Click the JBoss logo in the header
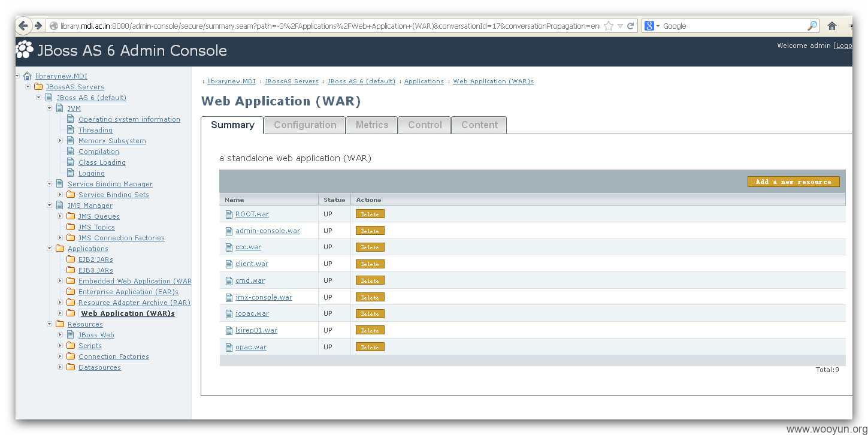The height and width of the screenshot is (435, 868). 25,50
